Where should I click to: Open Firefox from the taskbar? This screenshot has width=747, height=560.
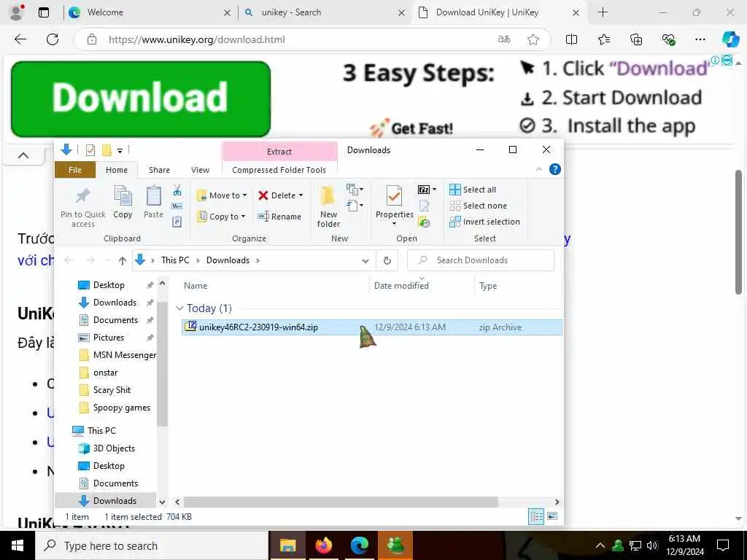click(323, 545)
